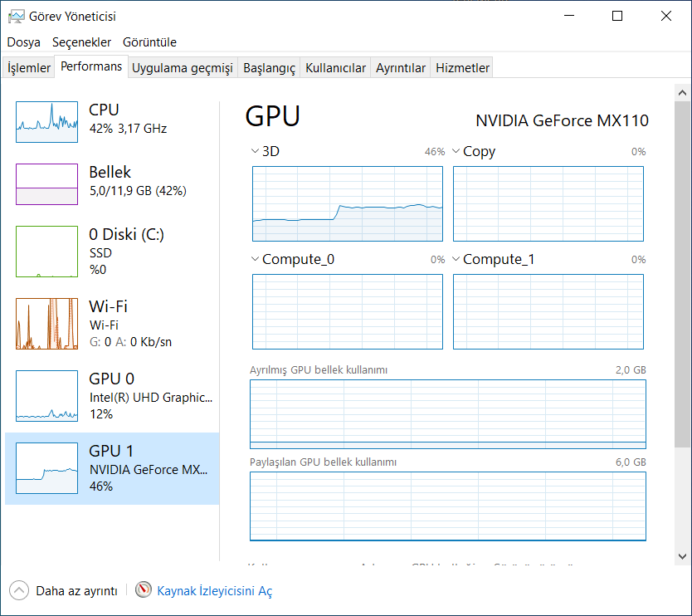Open the Compute_0 graph engine dropdown

pyautogui.click(x=256, y=259)
